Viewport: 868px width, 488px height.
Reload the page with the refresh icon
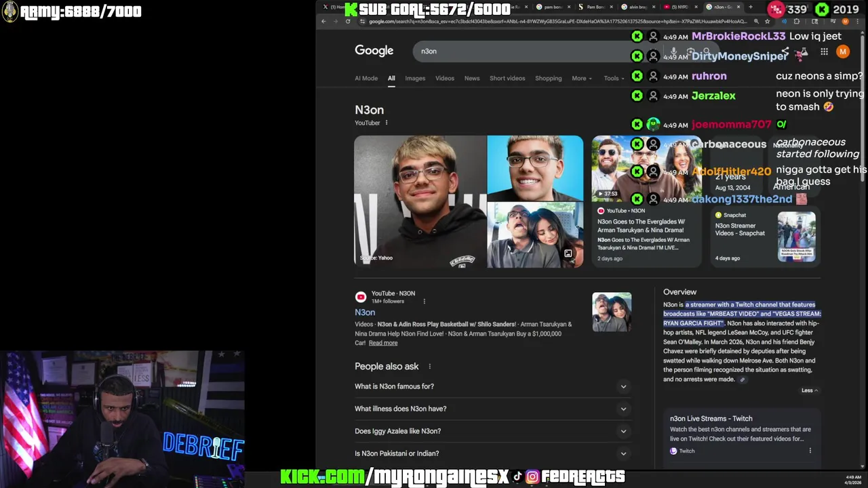(x=348, y=21)
